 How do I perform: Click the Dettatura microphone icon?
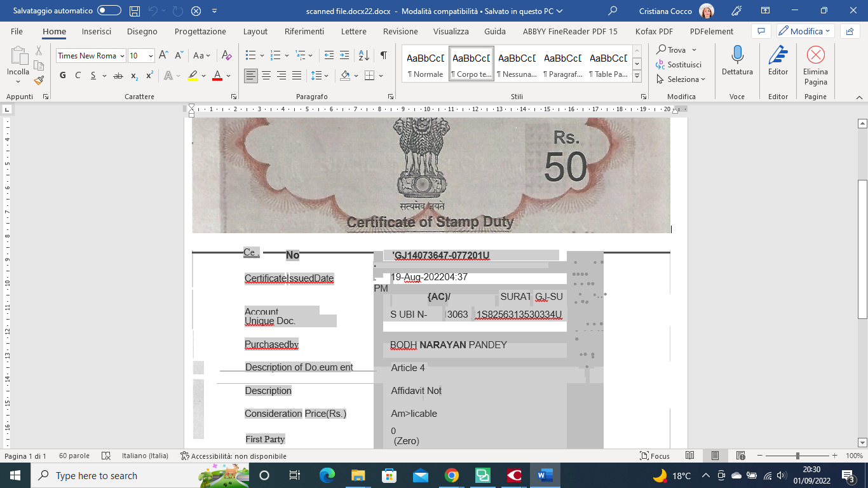(737, 55)
